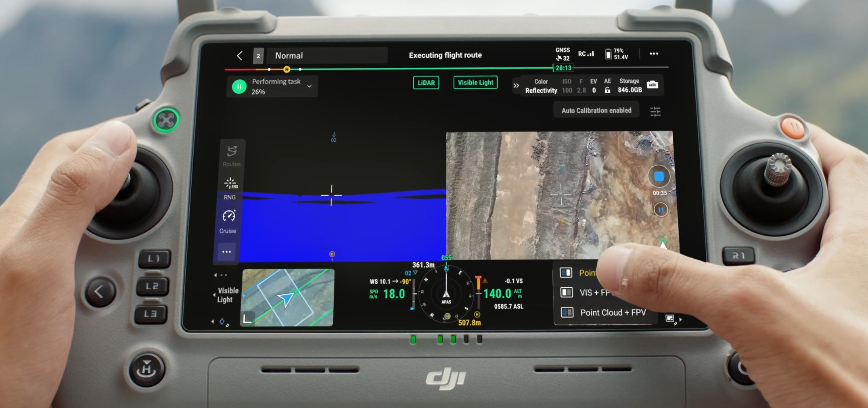Open more sidebar tools via ellipsis icon

coord(227,251)
